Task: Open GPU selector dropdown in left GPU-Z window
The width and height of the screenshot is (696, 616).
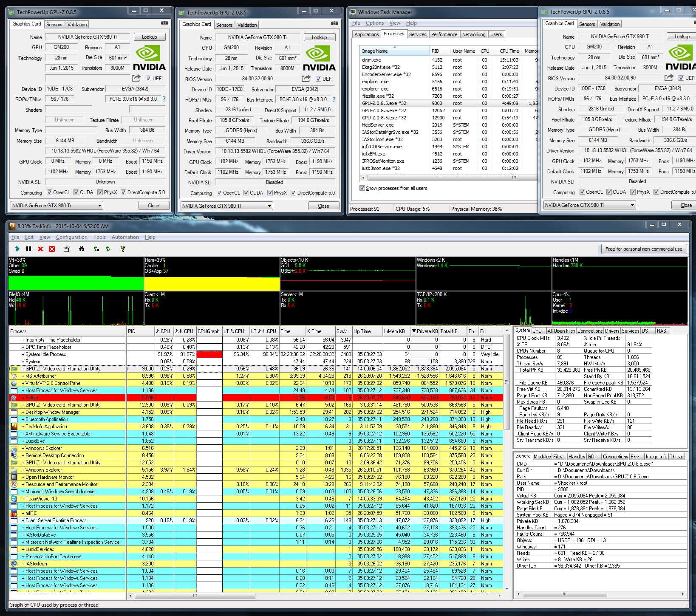Action: pyautogui.click(x=57, y=206)
